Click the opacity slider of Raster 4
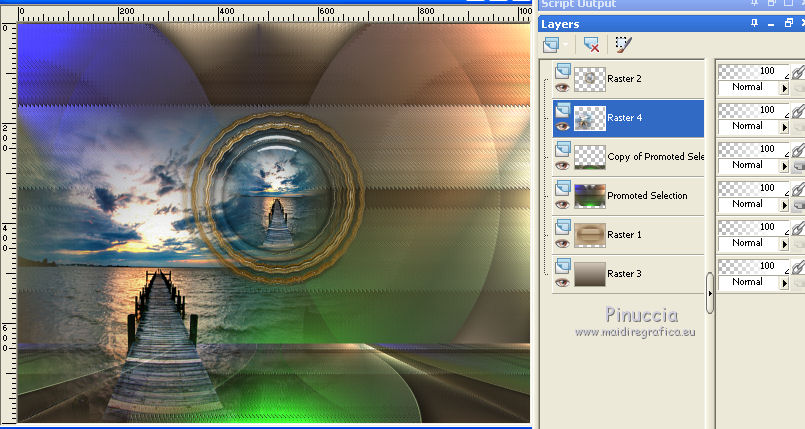This screenshot has height=429, width=805. [x=753, y=110]
